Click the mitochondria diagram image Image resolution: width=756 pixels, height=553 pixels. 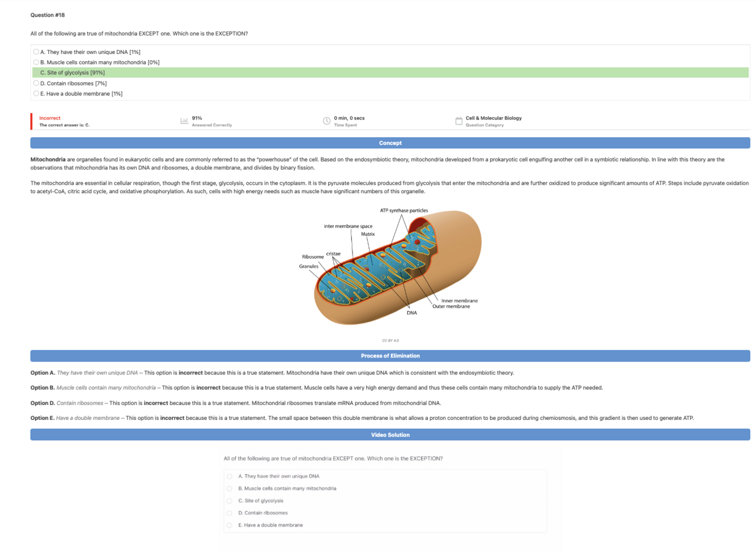point(390,266)
